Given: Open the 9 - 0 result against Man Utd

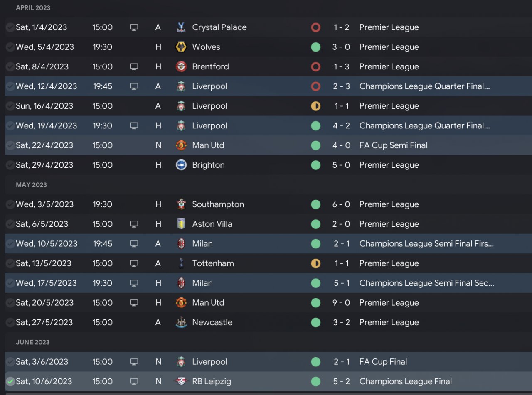Looking at the screenshot, I should [341, 303].
